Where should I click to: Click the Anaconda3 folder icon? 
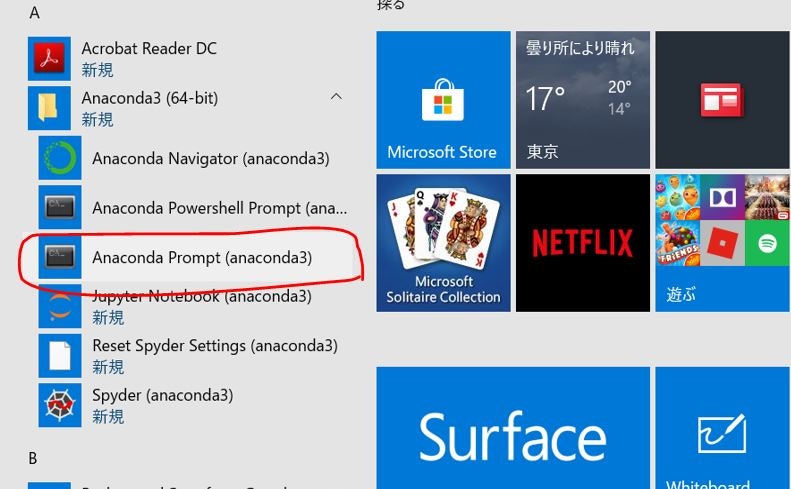[x=49, y=108]
